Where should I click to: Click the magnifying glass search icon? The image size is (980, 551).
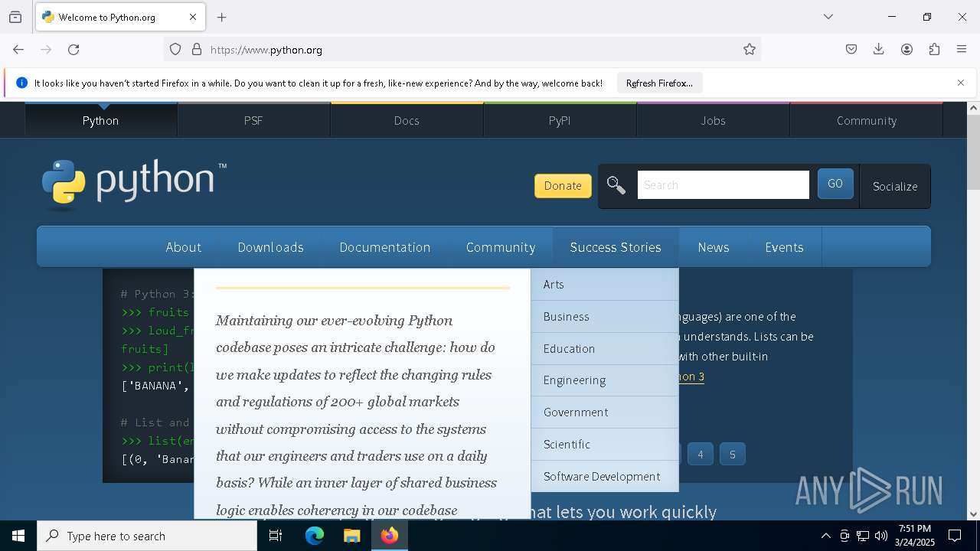pyautogui.click(x=616, y=185)
